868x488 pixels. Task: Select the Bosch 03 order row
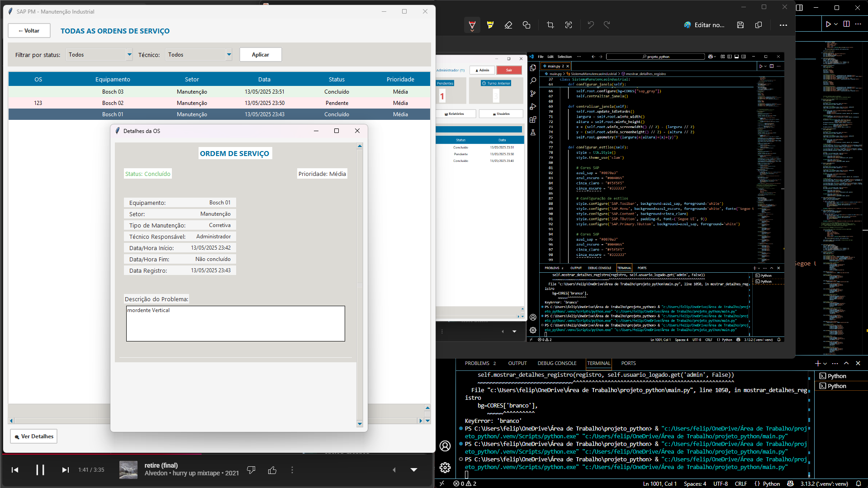pos(219,91)
